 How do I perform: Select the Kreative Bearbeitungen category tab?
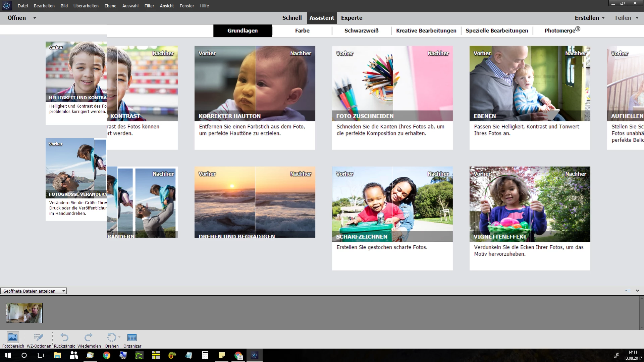[x=426, y=31]
